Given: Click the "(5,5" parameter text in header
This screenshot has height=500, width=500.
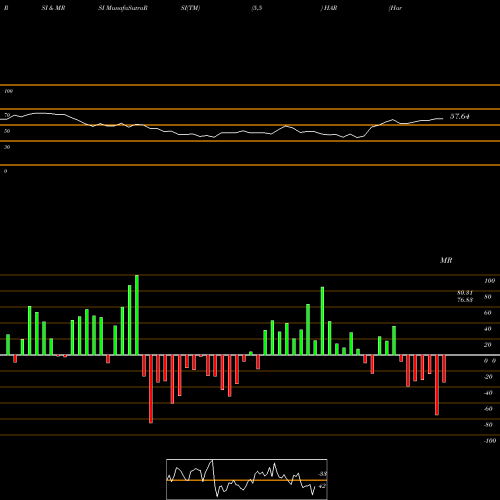Looking at the screenshot, I should point(257,8).
